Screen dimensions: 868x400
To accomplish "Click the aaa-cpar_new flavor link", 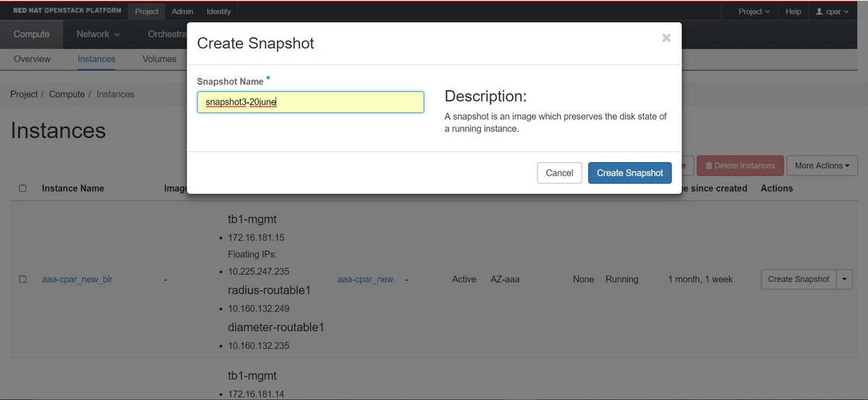I will coord(365,279).
